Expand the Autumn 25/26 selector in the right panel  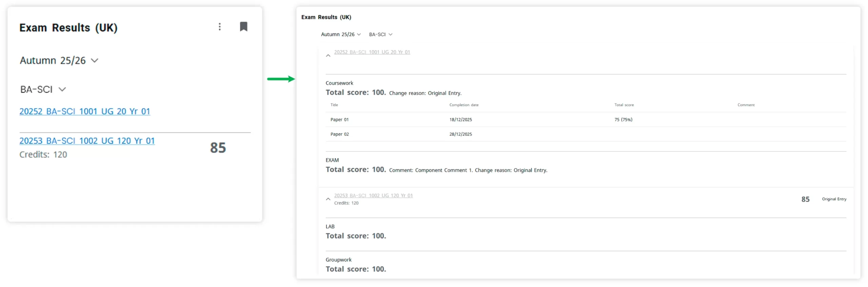(x=340, y=34)
